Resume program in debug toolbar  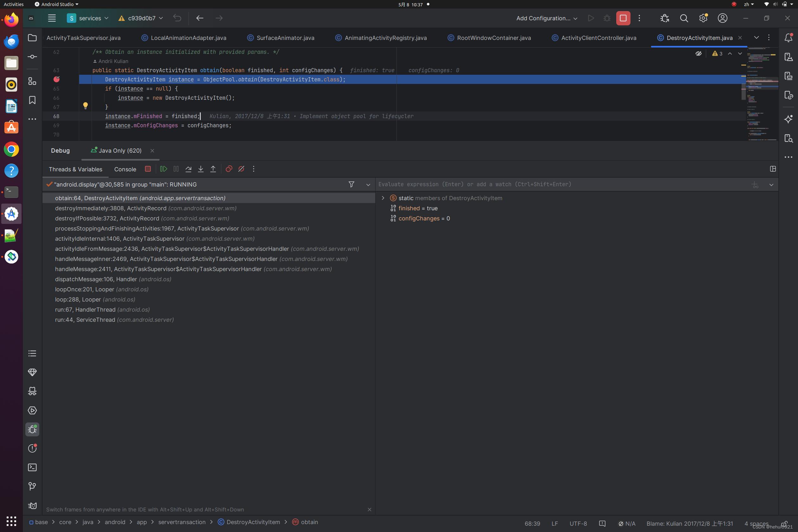pyautogui.click(x=163, y=169)
